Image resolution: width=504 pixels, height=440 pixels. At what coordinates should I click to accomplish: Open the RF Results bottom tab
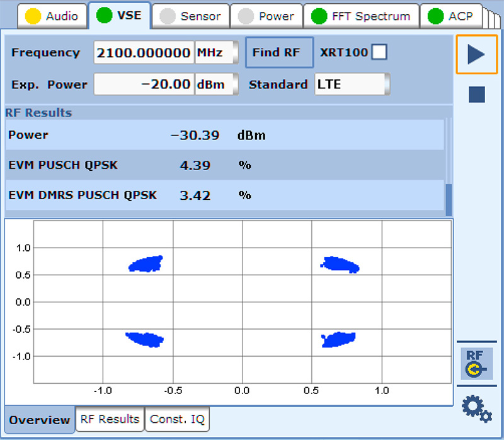pos(110,419)
